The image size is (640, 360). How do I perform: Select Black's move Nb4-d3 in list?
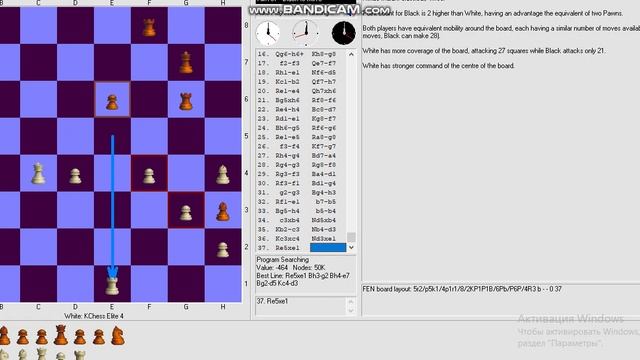tap(324, 229)
